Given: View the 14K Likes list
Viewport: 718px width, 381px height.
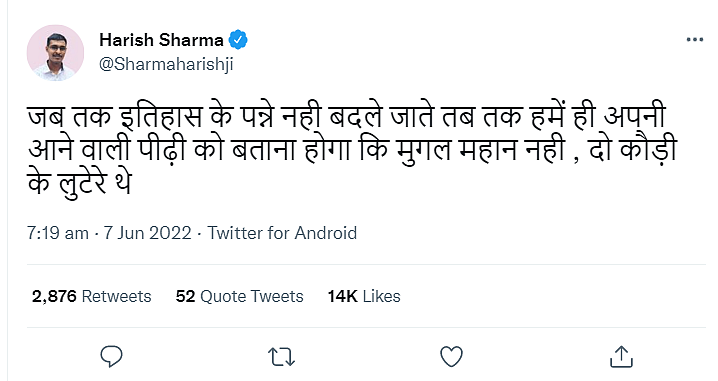Looking at the screenshot, I should (364, 296).
